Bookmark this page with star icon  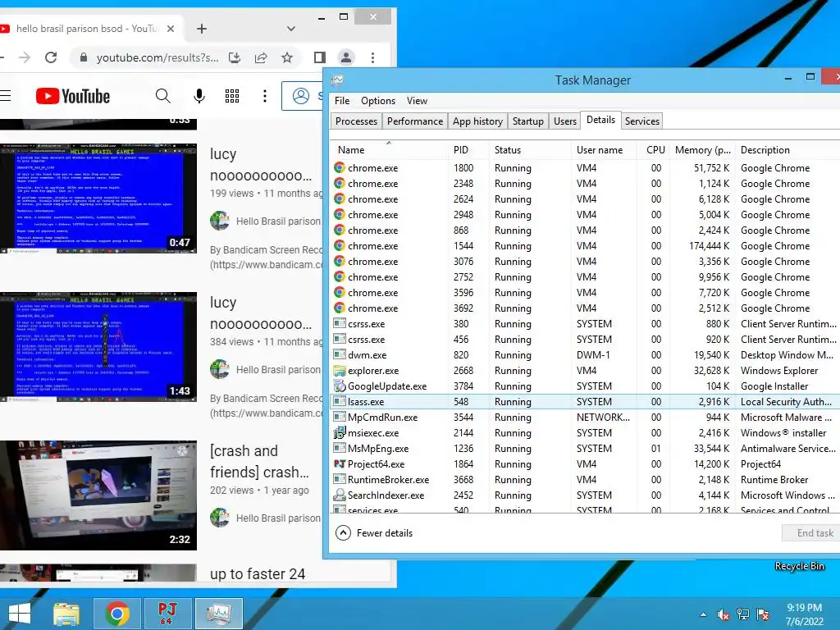(287, 57)
